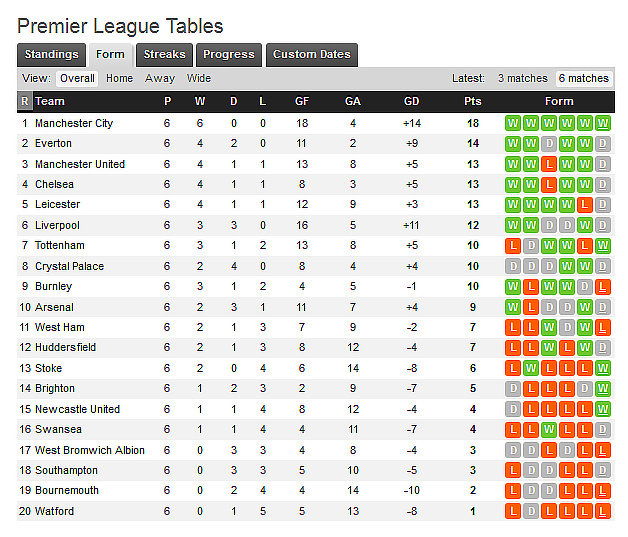
Task: Open the Tottenham team link
Action: [x=60, y=245]
